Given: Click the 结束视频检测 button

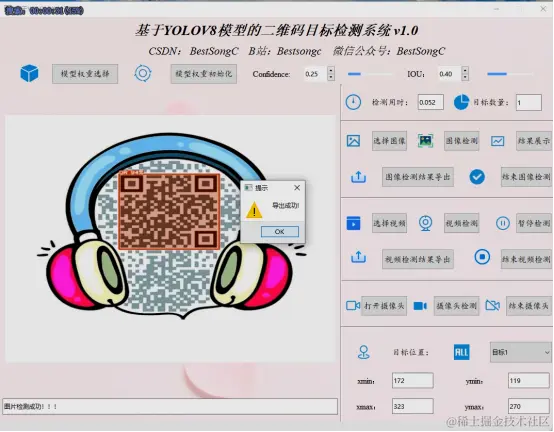Looking at the screenshot, I should click(x=526, y=260).
